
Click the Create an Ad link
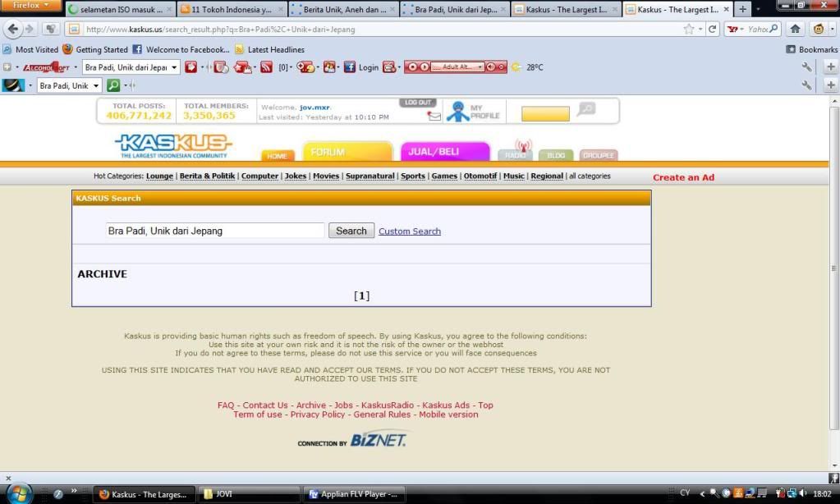point(683,177)
